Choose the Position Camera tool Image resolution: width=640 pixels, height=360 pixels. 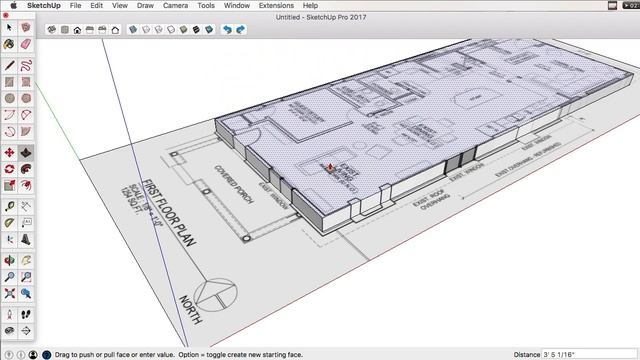coord(9,315)
